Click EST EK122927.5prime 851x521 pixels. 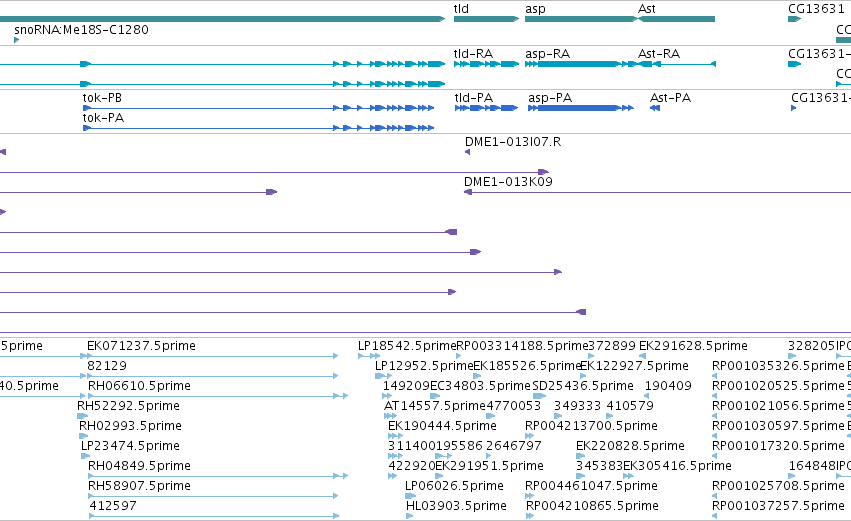(x=634, y=366)
